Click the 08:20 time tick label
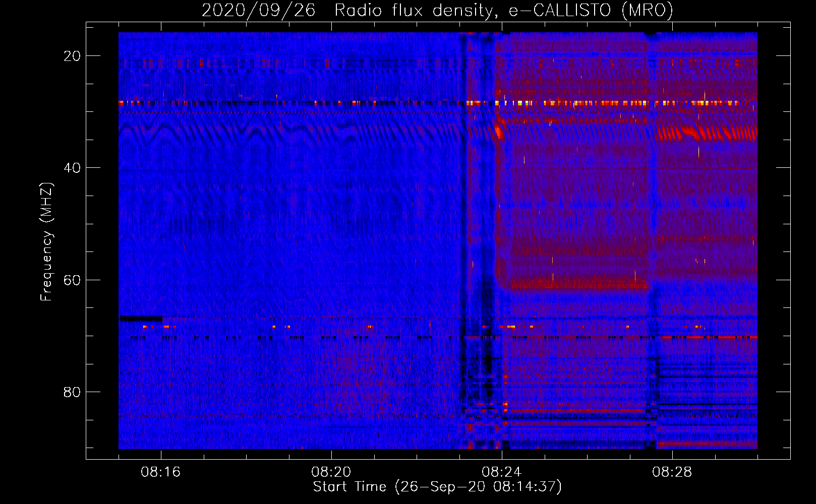This screenshot has height=504, width=816. pos(331,472)
